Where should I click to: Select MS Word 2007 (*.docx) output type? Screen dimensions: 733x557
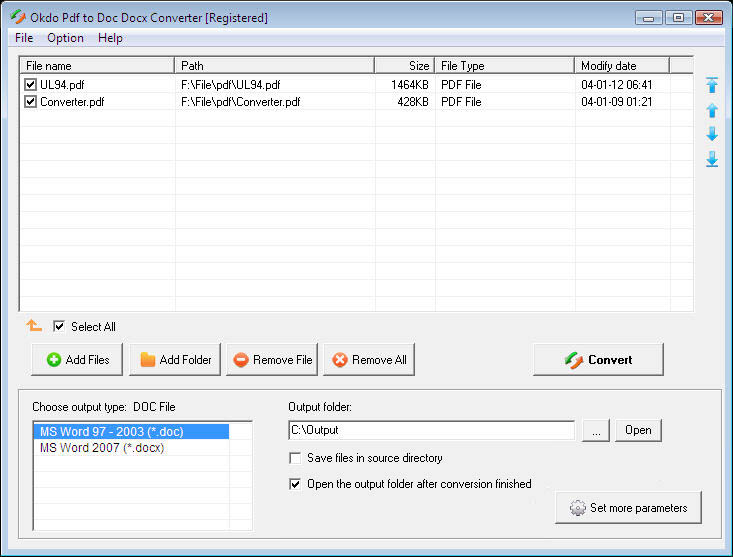(x=101, y=448)
